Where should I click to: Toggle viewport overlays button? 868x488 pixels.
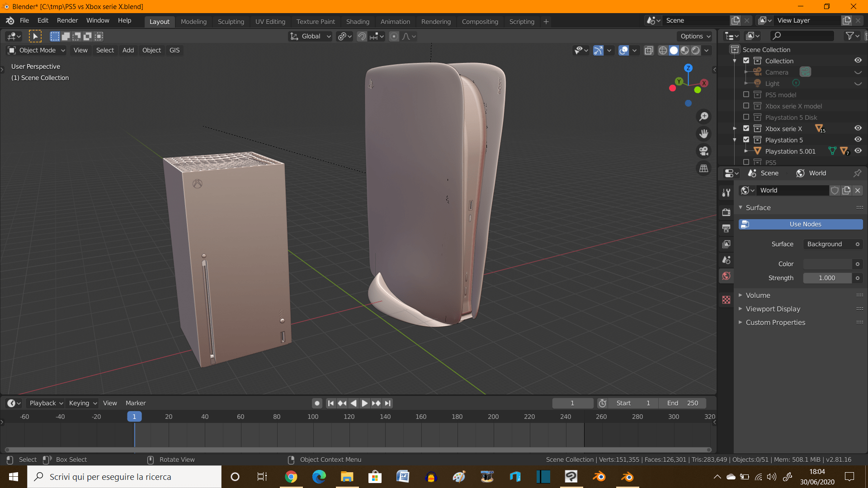[623, 51]
